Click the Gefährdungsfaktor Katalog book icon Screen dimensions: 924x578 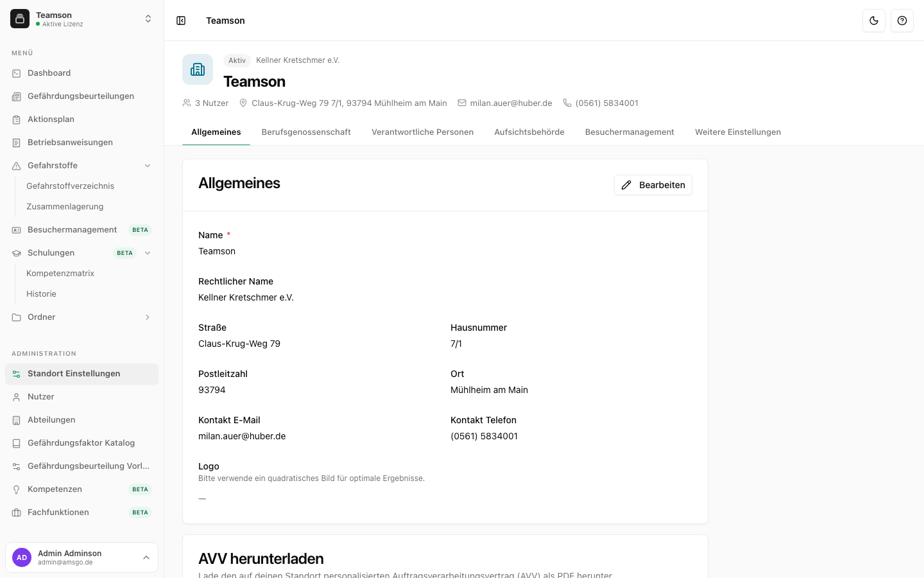click(x=17, y=443)
